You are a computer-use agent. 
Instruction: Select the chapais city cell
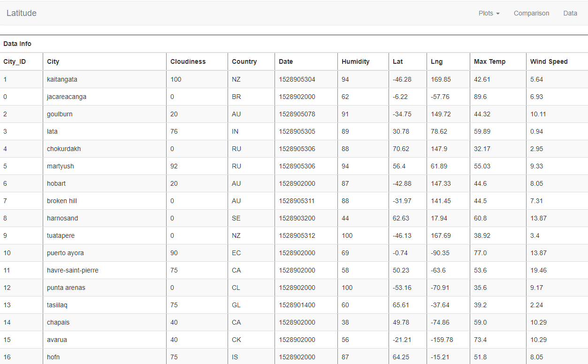tap(105, 322)
